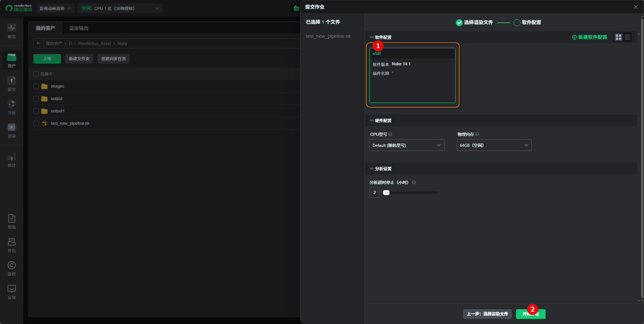The image size is (644, 324).
Task: Click the 分析超时停止 help question icon
Action: point(414,182)
